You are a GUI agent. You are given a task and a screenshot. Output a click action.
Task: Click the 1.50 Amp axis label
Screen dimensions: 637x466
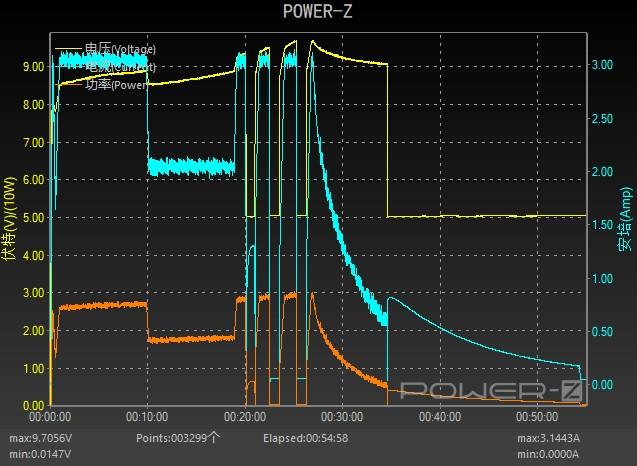tap(602, 225)
